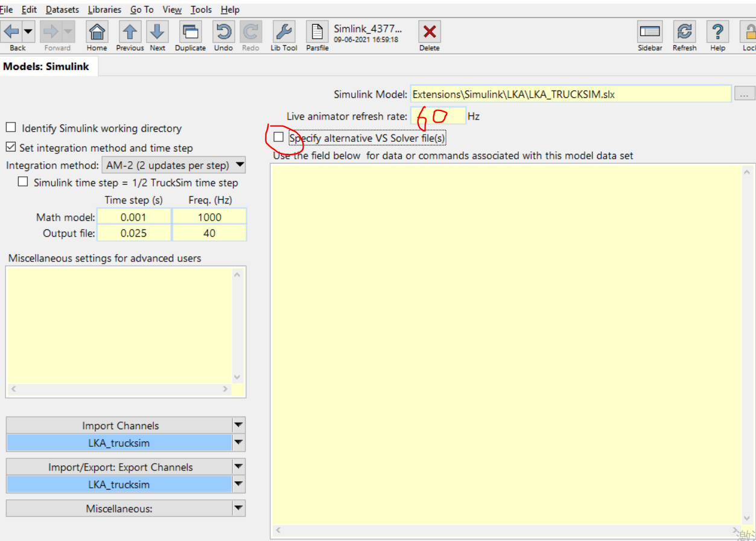The height and width of the screenshot is (541, 756).
Task: Toggle the Sidebar panel
Action: (x=650, y=31)
